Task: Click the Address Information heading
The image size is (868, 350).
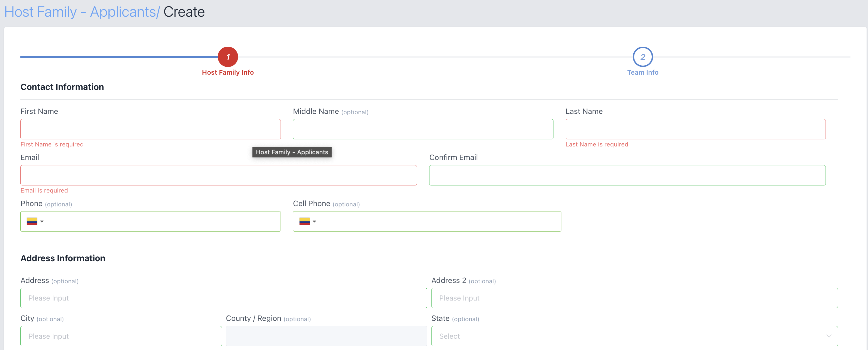Action: (63, 258)
